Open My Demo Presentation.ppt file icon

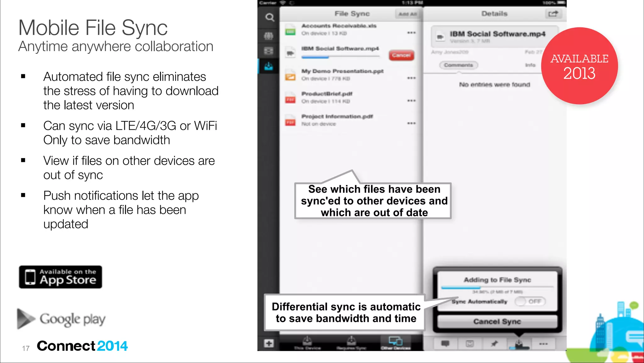pos(290,75)
